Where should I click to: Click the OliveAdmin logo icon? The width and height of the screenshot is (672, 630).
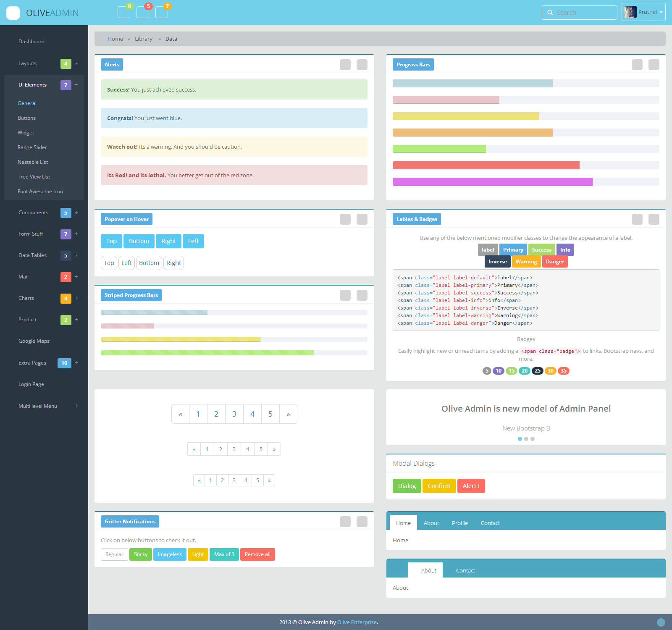[x=13, y=13]
